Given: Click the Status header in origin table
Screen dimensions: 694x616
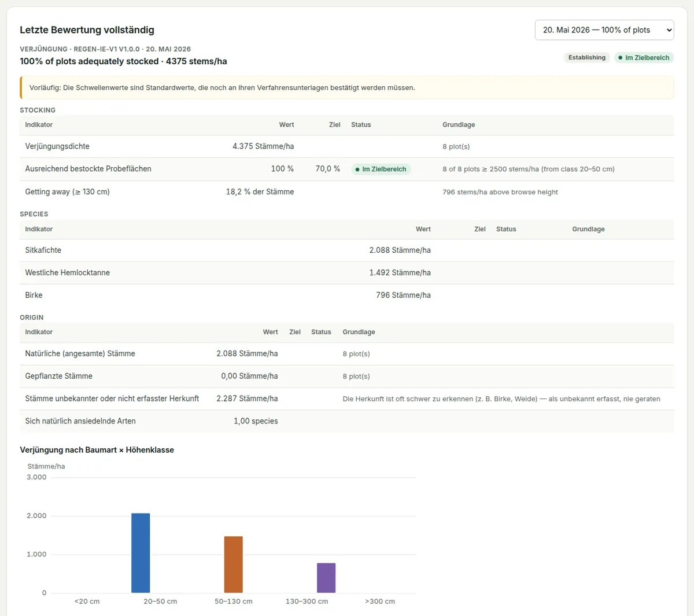Looking at the screenshot, I should tap(321, 333).
